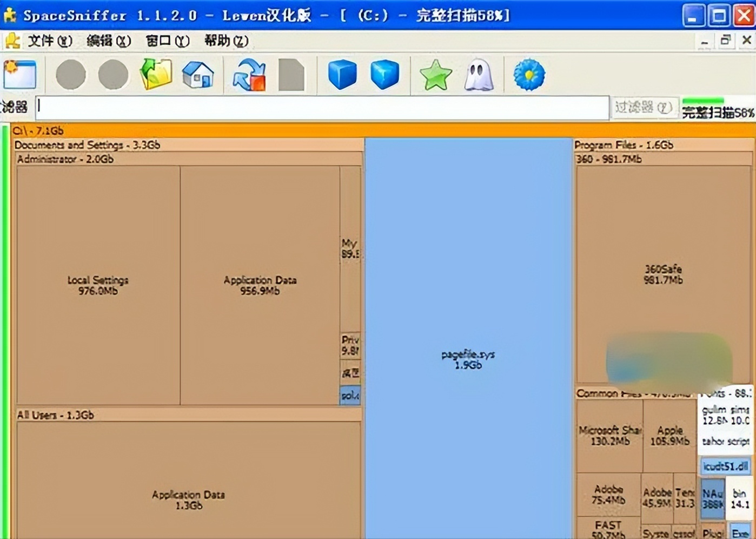Click the SpaceSniffer puzzle-piece icon in the menu bar

tap(12, 41)
